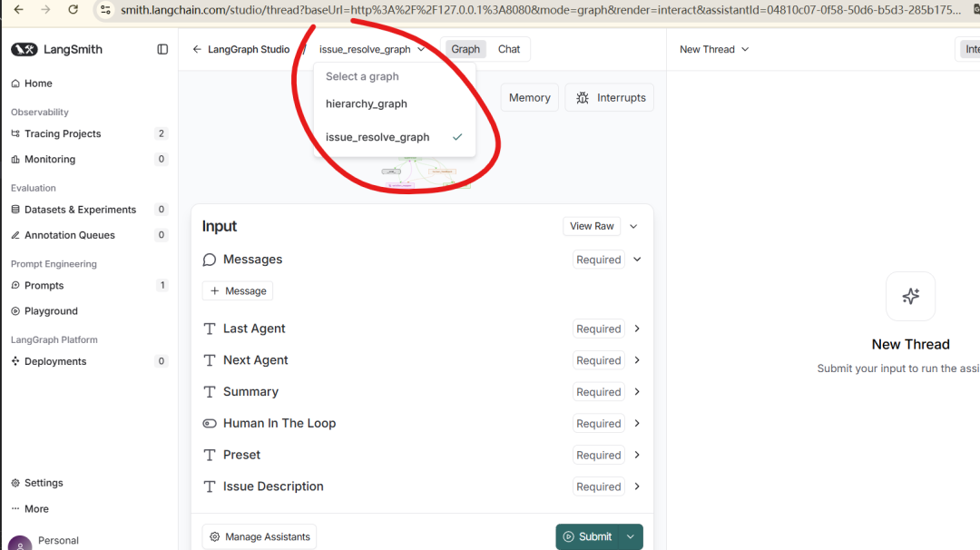Click the Monitoring icon

[x=15, y=159]
